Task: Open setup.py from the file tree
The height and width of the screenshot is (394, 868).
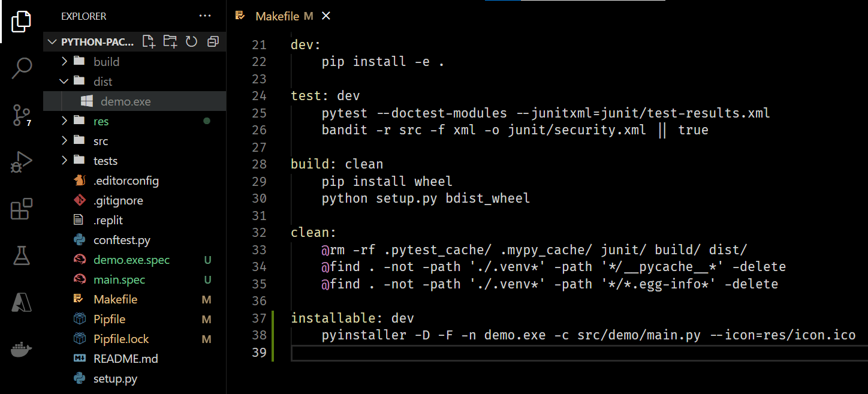Action: tap(134, 378)
